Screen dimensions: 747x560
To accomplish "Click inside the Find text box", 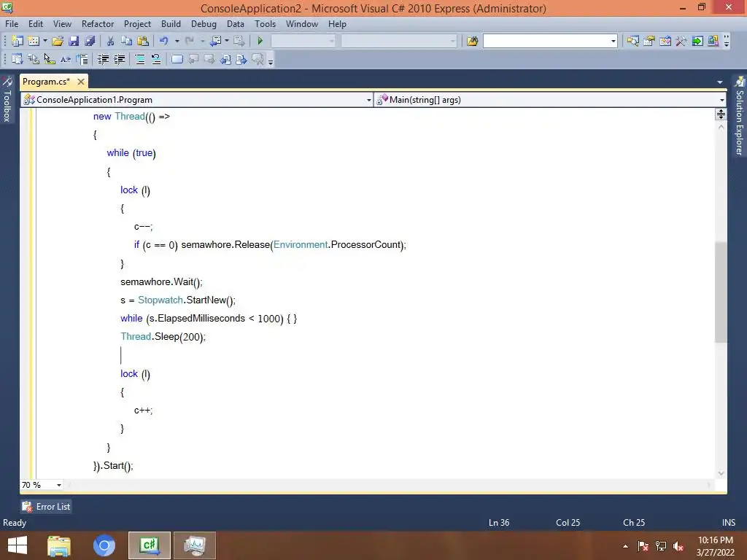I will [546, 42].
